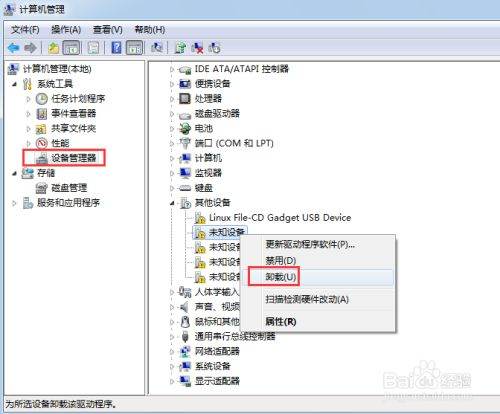Screen dimensions: 500x414
Task: Expand the IDE ATA/ATAPI 控制器 node
Action: pyautogui.click(x=172, y=69)
